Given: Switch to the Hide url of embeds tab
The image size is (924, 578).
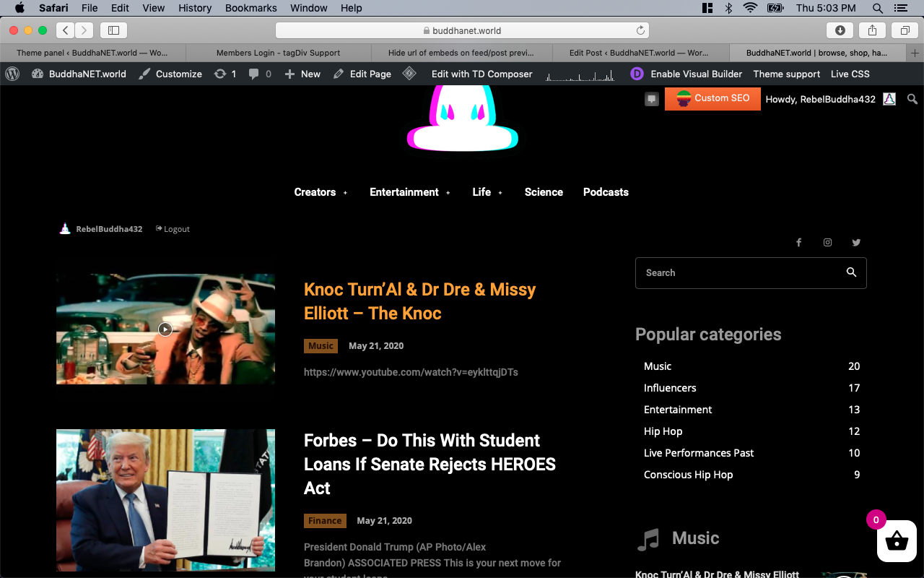Looking at the screenshot, I should (461, 53).
